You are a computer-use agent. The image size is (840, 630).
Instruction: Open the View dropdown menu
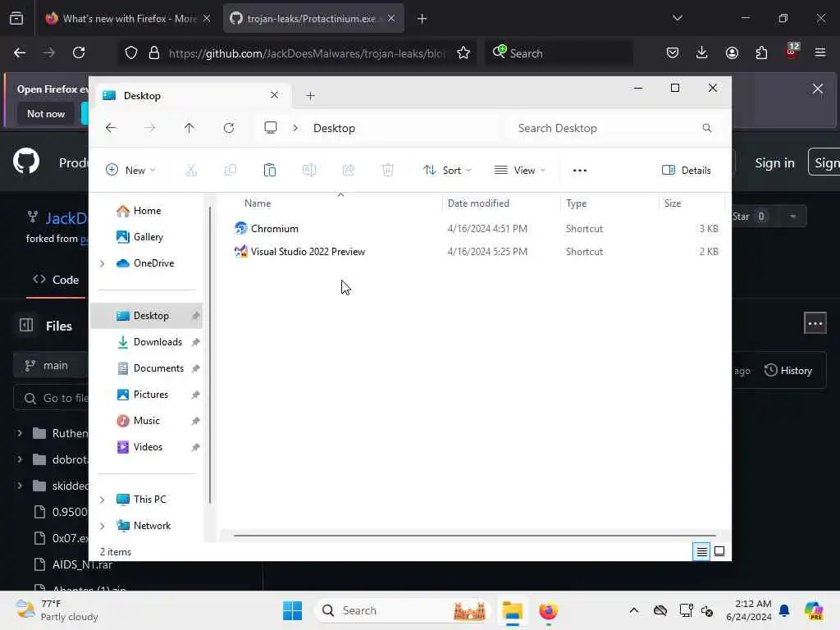coord(519,171)
